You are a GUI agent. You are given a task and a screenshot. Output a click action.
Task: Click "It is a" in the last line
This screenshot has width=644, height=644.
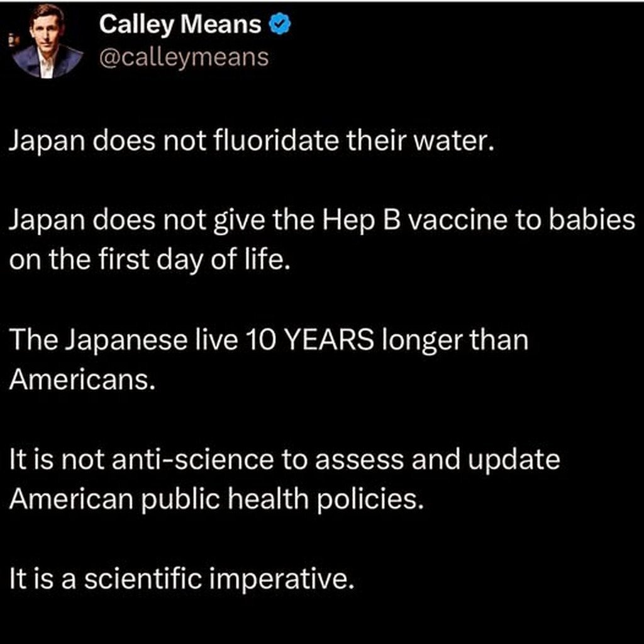[x=43, y=577]
